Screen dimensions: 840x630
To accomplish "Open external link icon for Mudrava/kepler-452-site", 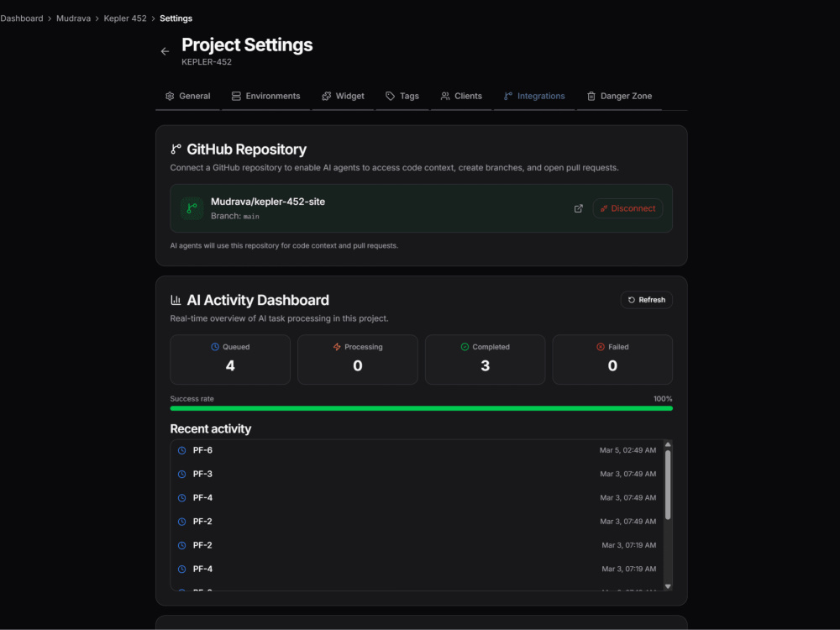I will tap(579, 208).
